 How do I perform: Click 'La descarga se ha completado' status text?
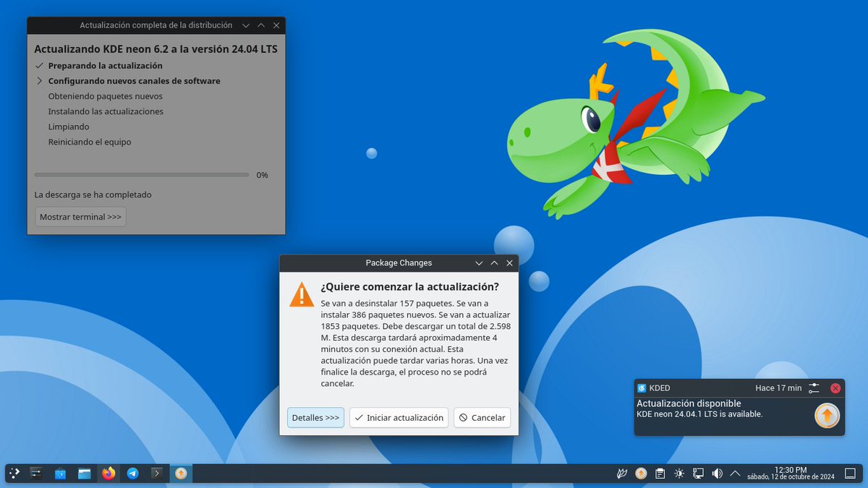[93, 194]
